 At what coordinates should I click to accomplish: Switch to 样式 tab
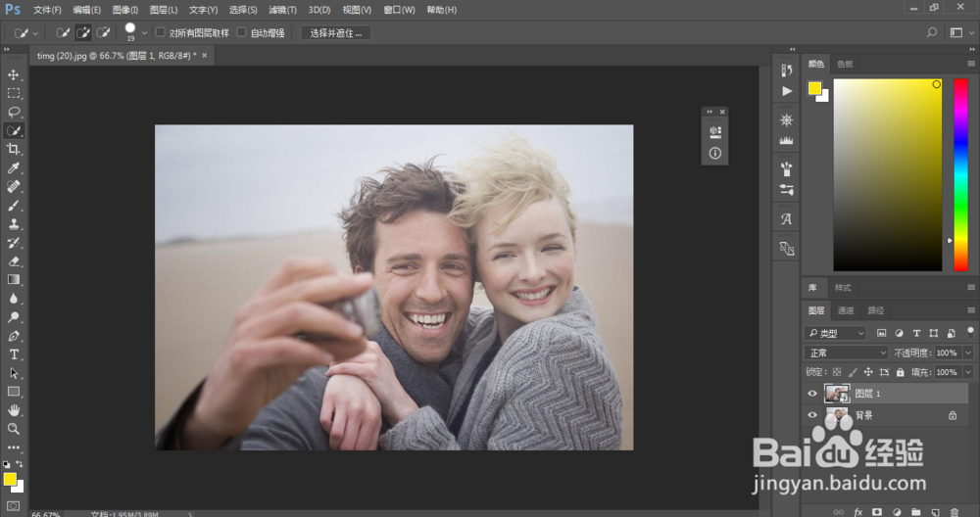(843, 288)
